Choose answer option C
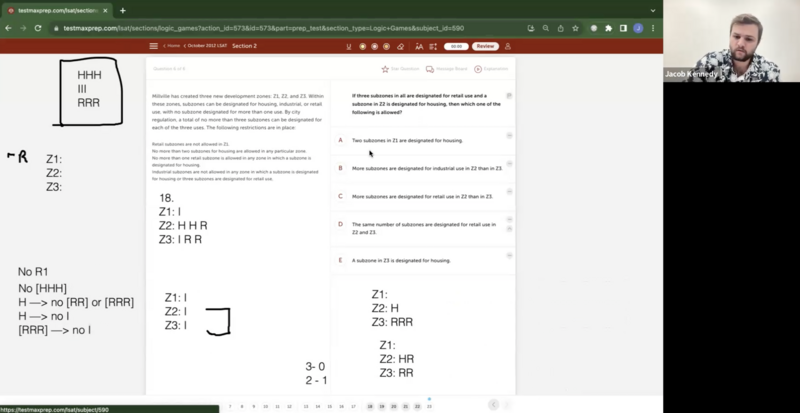This screenshot has height=413, width=800. 340,196
